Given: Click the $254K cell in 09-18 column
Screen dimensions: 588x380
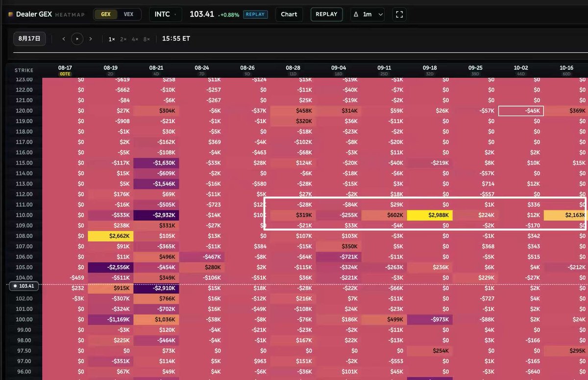Looking at the screenshot, I should [430, 351].
